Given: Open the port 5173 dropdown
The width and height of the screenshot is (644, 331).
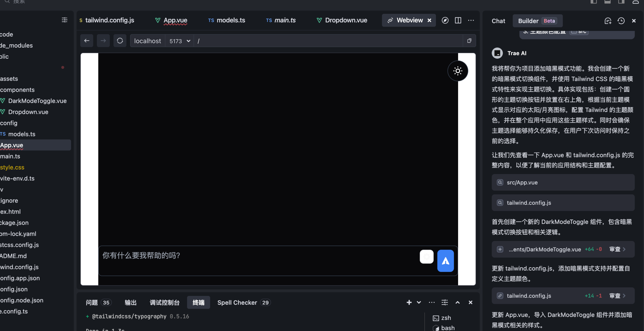Looking at the screenshot, I should point(188,41).
